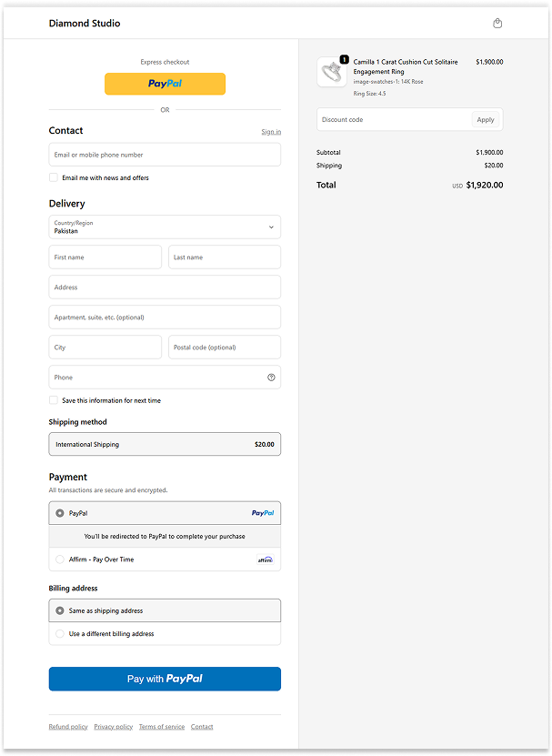
Task: Focus the Apartment, suite, etc. field
Action: pos(165,318)
